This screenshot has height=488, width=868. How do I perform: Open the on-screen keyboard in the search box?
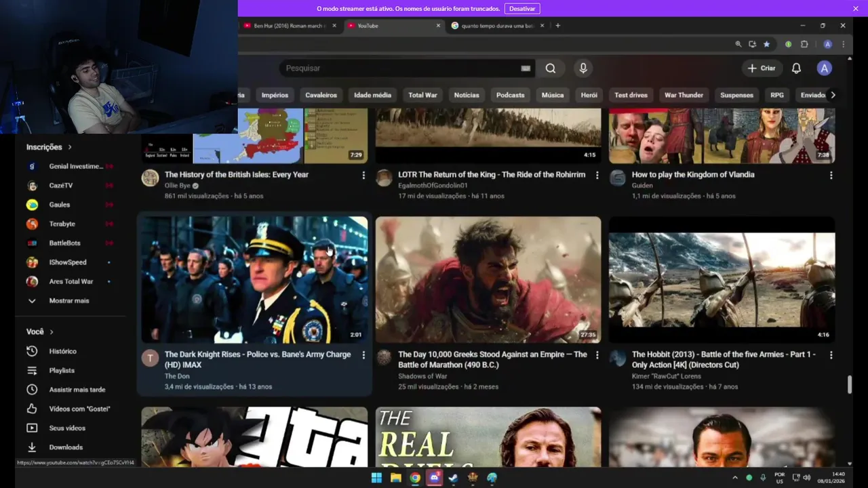point(526,68)
